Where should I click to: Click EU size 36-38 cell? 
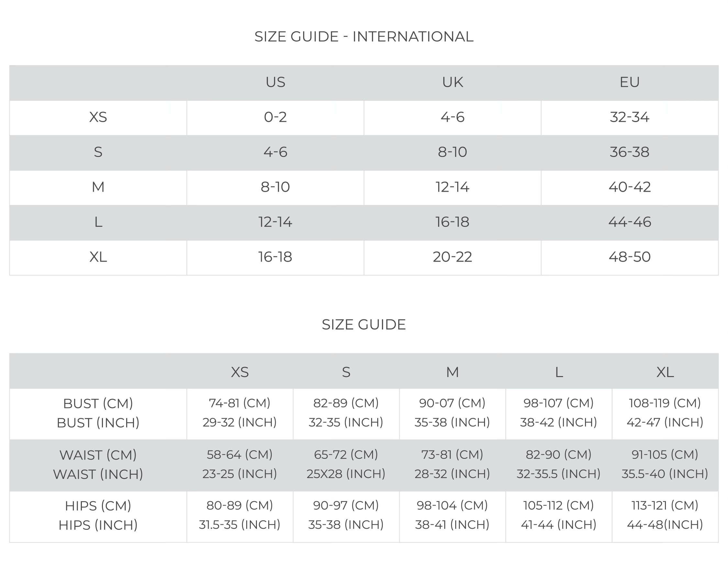click(x=629, y=152)
